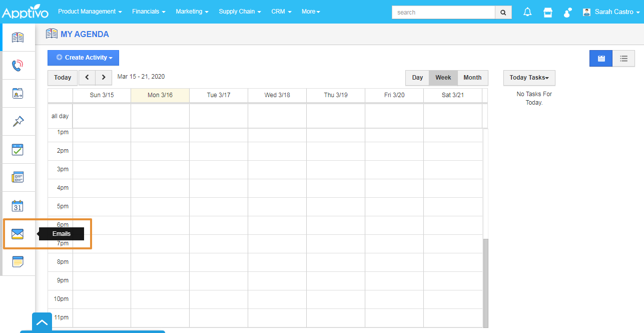
Task: Click the magnifying glass search button
Action: click(503, 12)
